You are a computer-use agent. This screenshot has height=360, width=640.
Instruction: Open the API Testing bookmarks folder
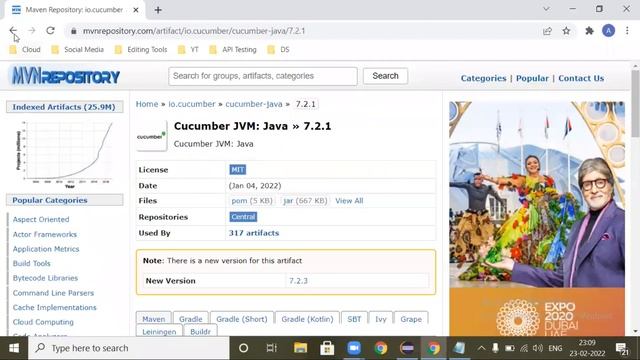(233, 50)
